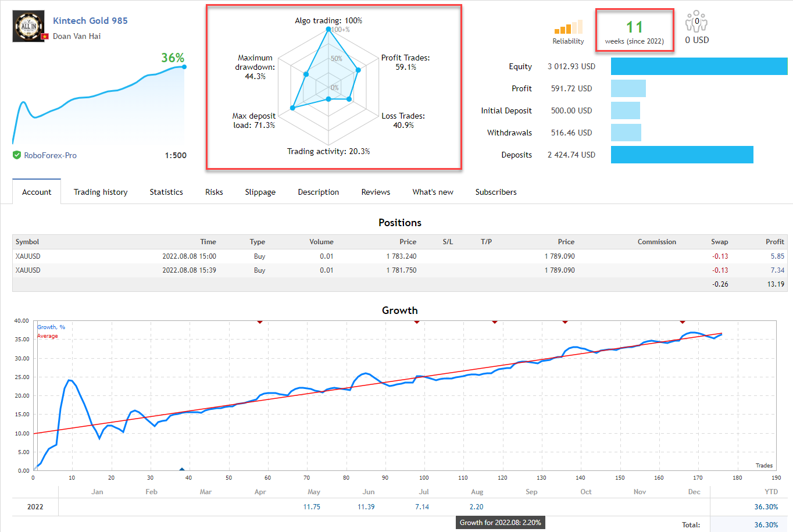Click the Maximum drawdown 44.3% label
Screen dimensions: 793x532
255,67
